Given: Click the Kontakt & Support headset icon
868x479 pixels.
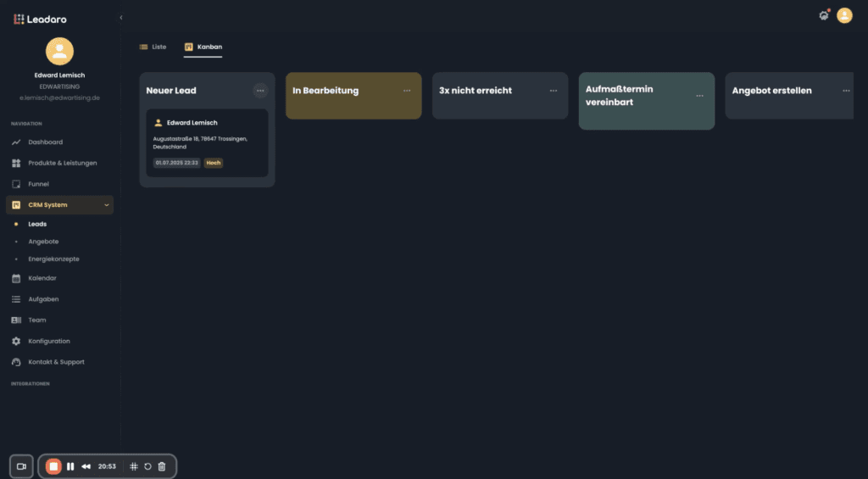Looking at the screenshot, I should coord(16,362).
